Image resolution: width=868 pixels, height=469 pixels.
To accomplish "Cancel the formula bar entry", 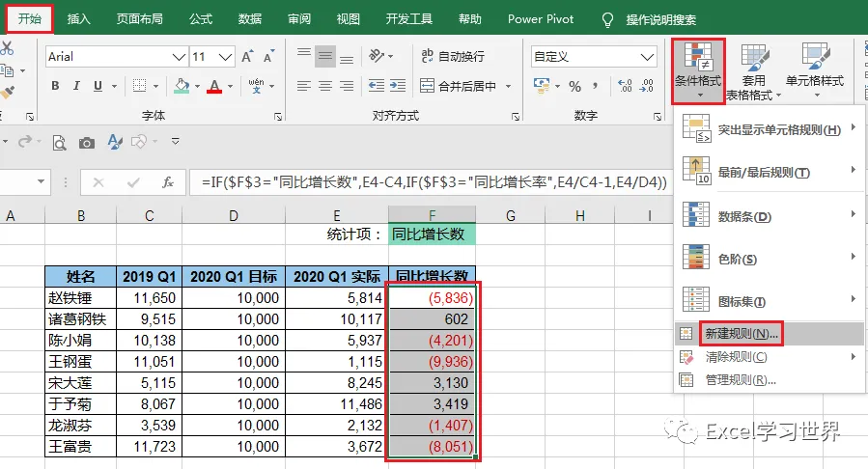I will [98, 182].
